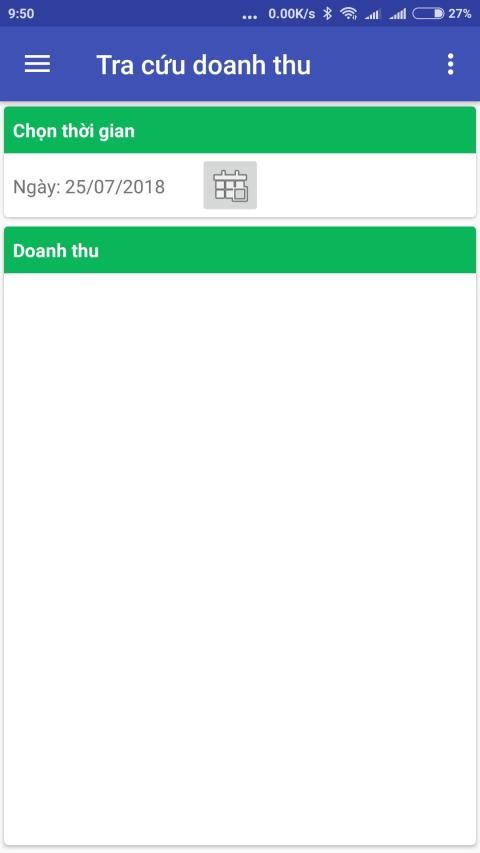The width and height of the screenshot is (480, 853).
Task: Open the three-dot overflow menu
Action: click(x=450, y=64)
